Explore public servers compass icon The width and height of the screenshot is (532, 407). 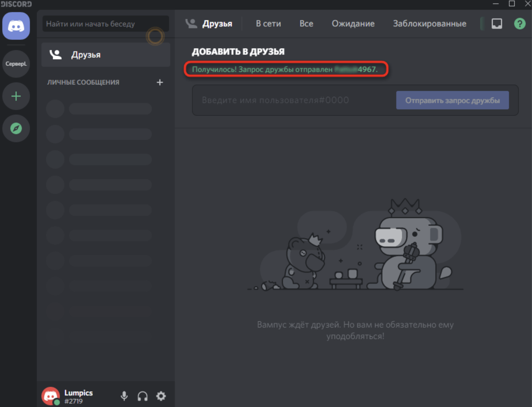pyautogui.click(x=16, y=128)
